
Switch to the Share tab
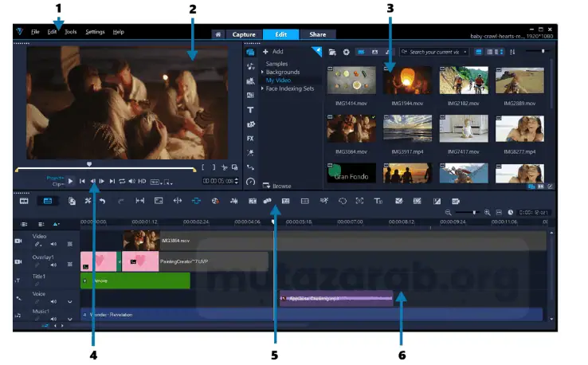point(318,34)
